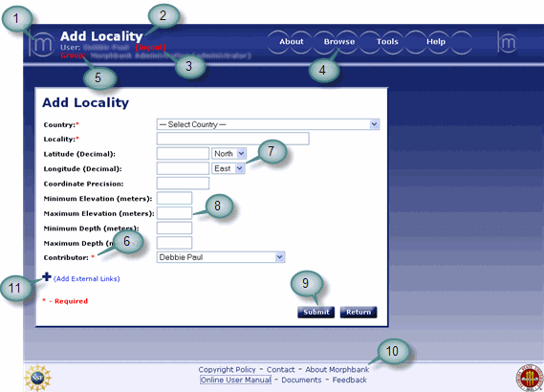Open the Copyright Policy footer link
Screen dimensions: 544x392
227,370
